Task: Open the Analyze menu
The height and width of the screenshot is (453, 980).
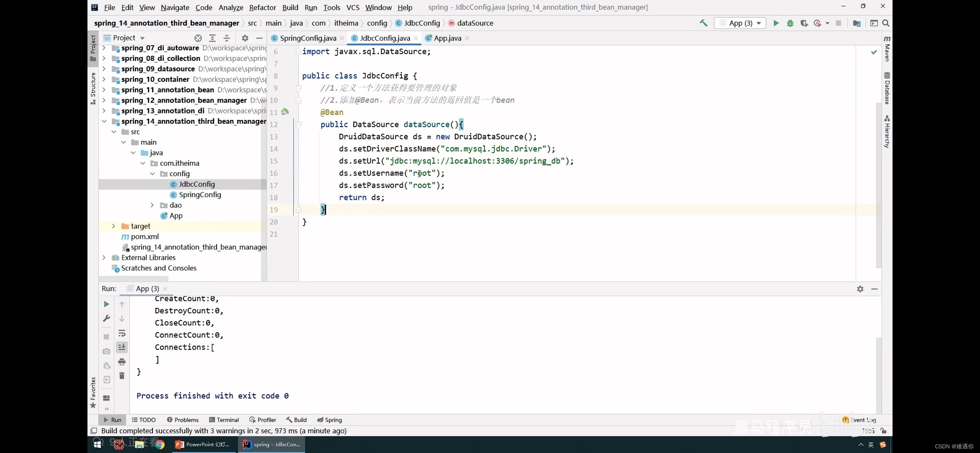Action: [x=231, y=7]
